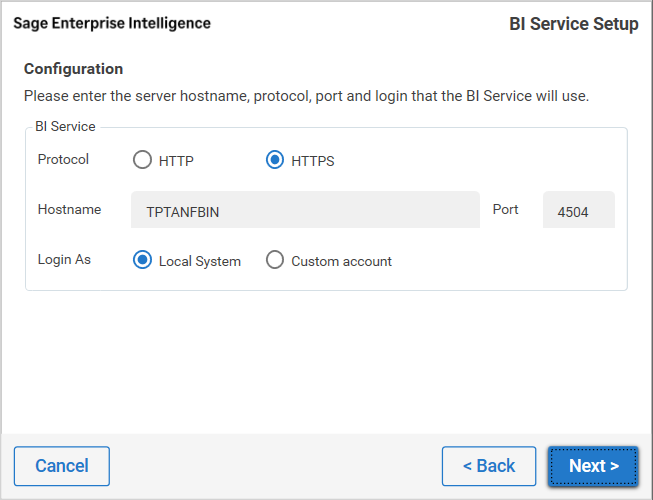Screen dimensions: 653x500
Task: Click the Sage Enterprise Intelligence title text
Action: 111,23
